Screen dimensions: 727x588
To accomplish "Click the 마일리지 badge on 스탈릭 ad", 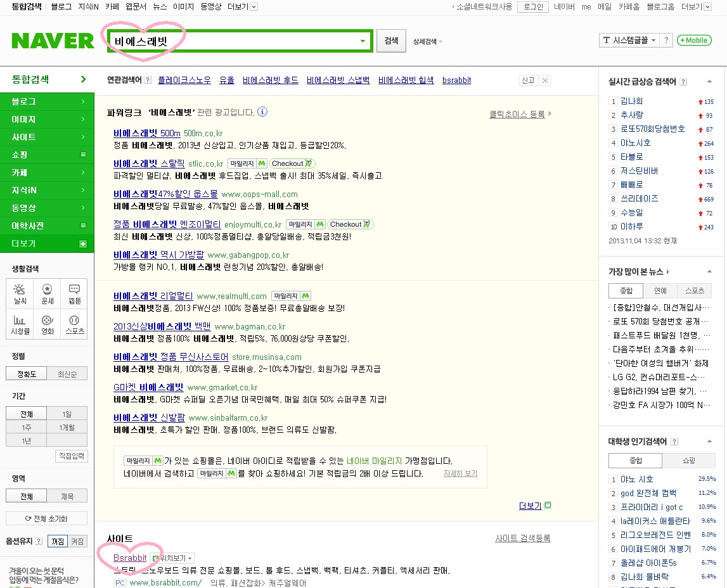I will coord(248,163).
